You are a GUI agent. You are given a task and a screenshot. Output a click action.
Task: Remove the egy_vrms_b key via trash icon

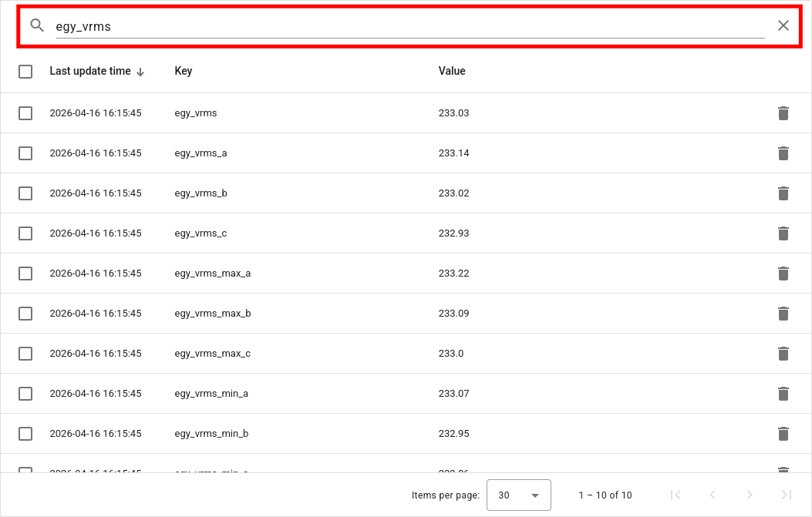point(783,193)
